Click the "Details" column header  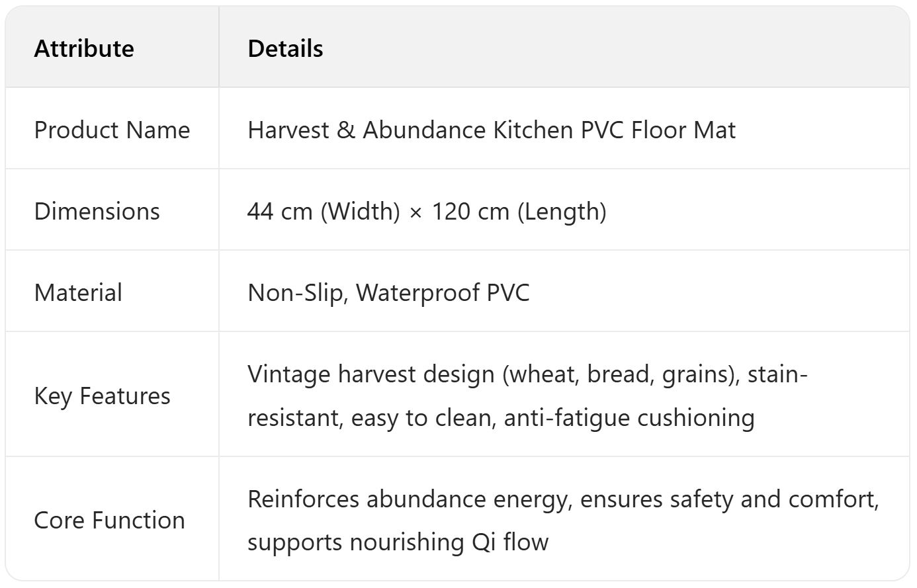tap(285, 48)
